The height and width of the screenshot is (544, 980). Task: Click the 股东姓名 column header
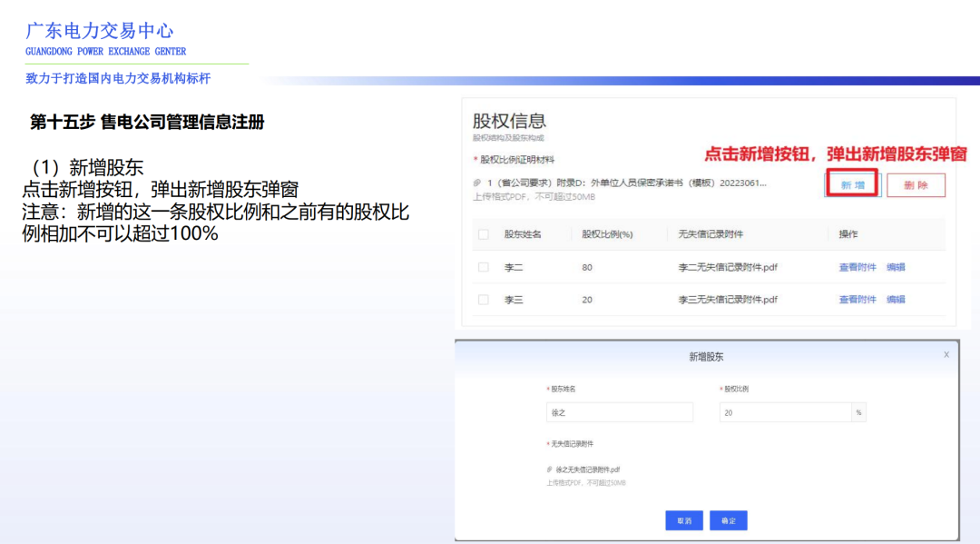[521, 233]
